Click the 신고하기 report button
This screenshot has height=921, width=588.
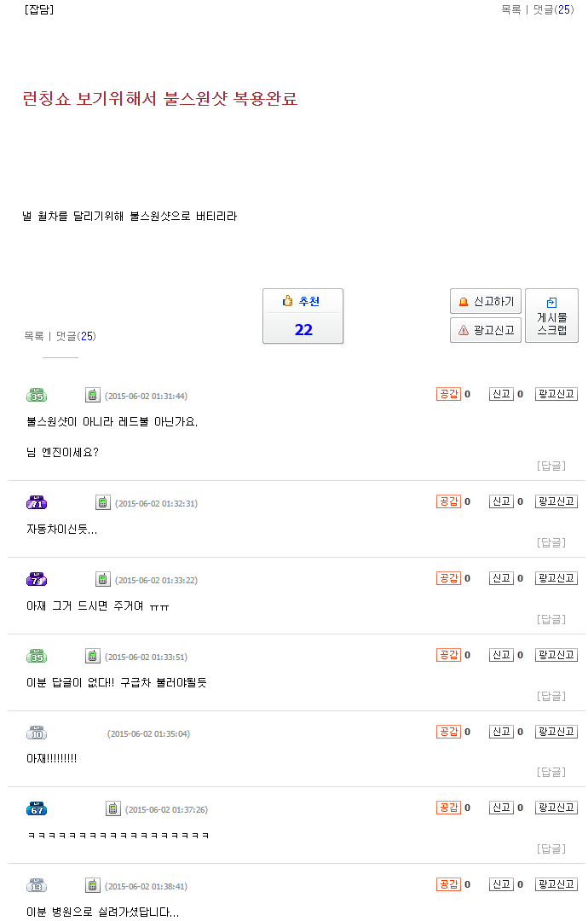click(486, 301)
